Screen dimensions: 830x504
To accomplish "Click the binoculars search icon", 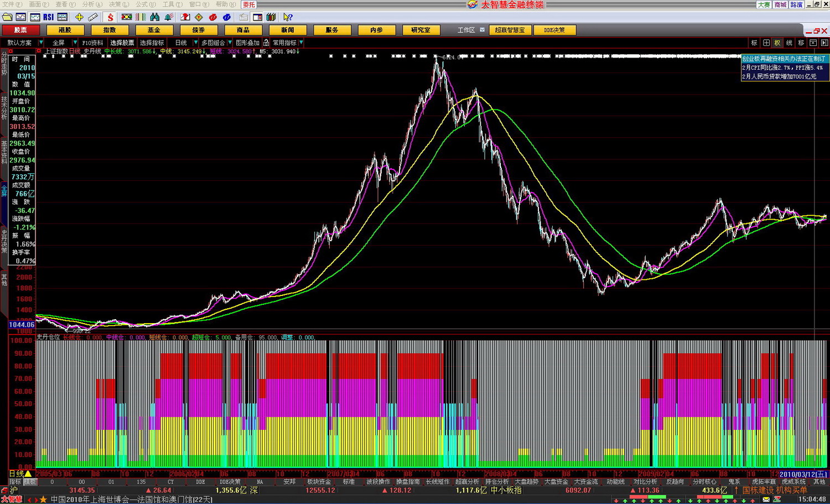I will (x=154, y=17).
